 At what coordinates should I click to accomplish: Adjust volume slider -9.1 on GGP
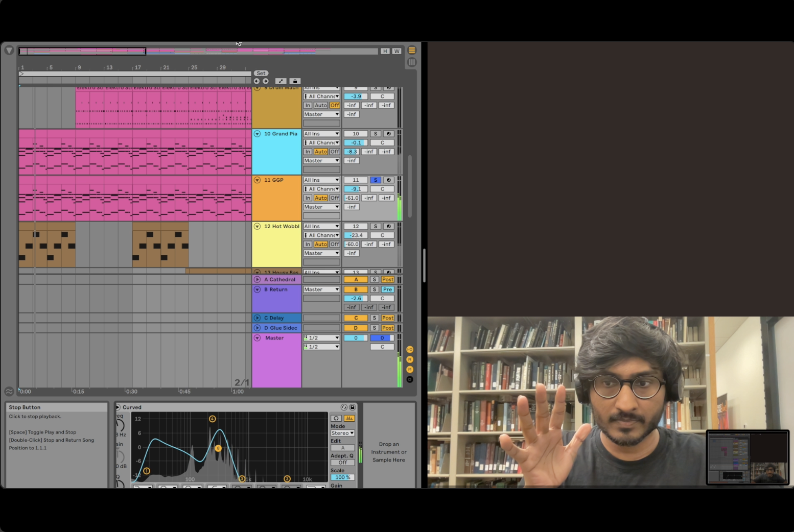point(356,189)
